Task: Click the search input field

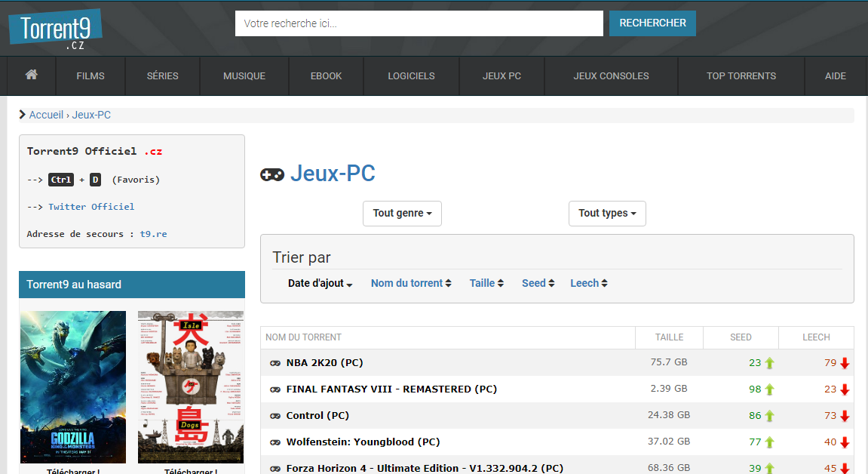Action: click(419, 23)
